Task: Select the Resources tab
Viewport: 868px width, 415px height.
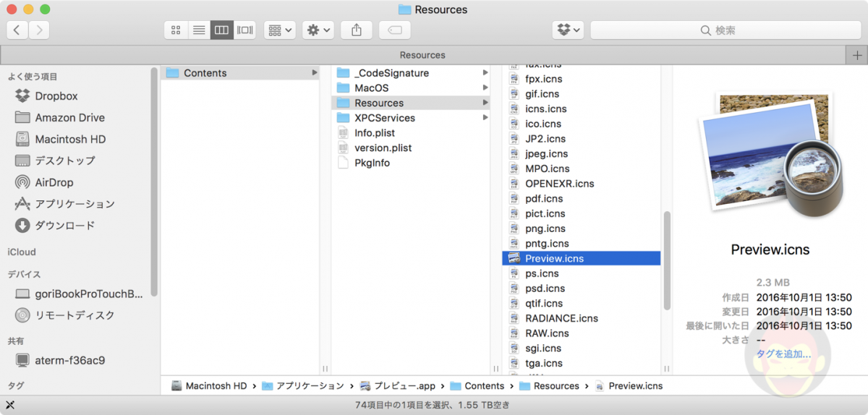Action: click(x=422, y=55)
